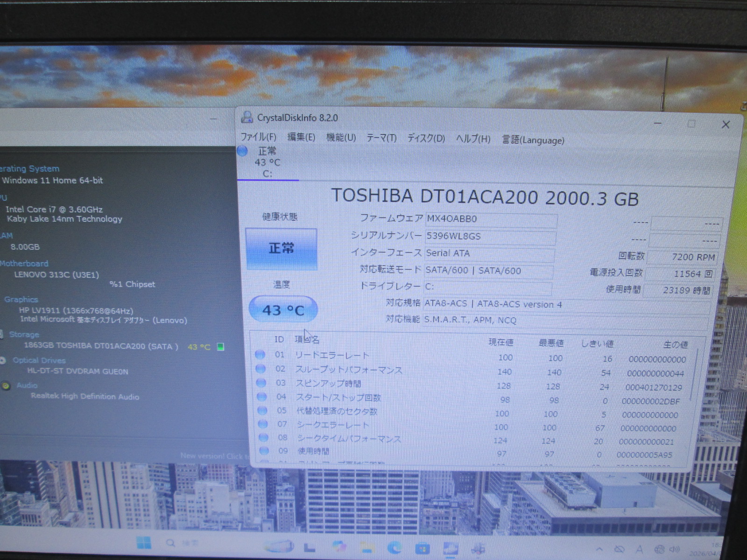Click the serial number field
This screenshot has height=560, width=747.
click(x=490, y=236)
